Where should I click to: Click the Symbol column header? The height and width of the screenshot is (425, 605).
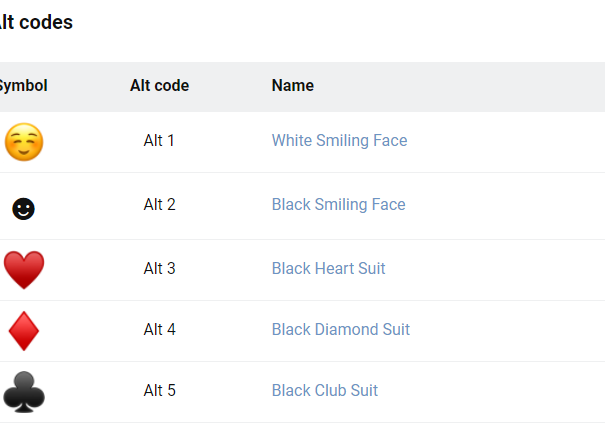(x=21, y=86)
